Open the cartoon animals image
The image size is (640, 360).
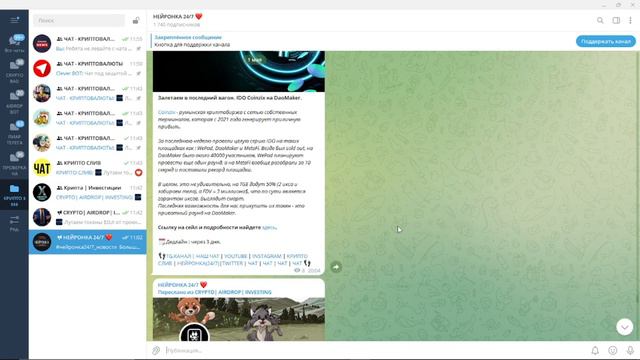coord(239,319)
